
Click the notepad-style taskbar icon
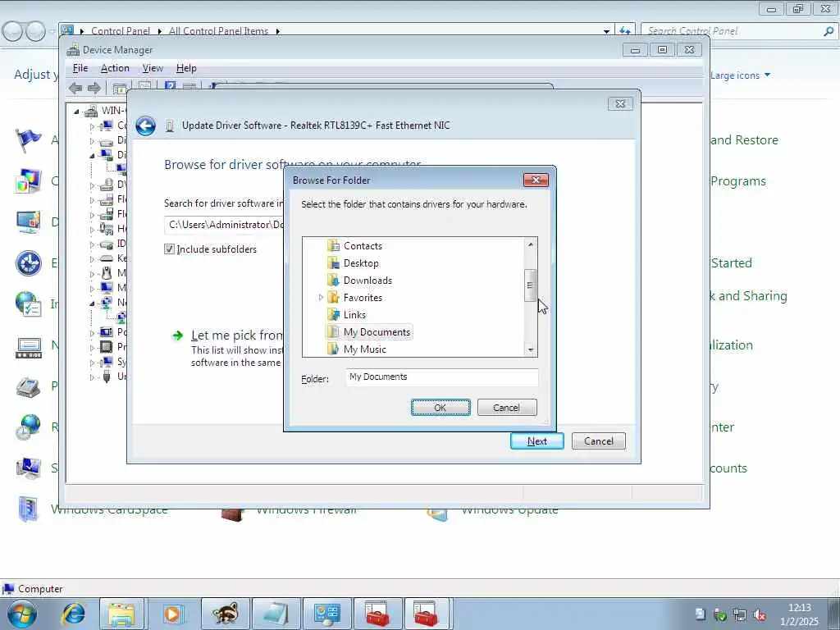click(275, 614)
